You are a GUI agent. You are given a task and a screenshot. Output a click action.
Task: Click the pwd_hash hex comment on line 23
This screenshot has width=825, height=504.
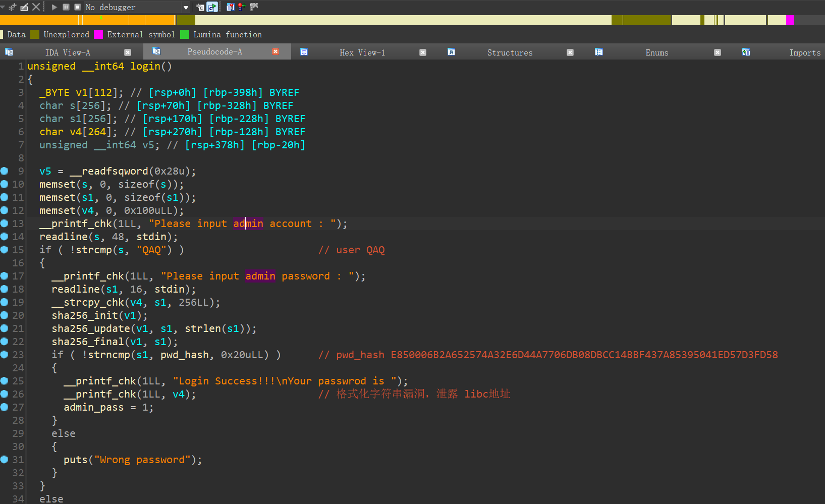click(x=548, y=355)
